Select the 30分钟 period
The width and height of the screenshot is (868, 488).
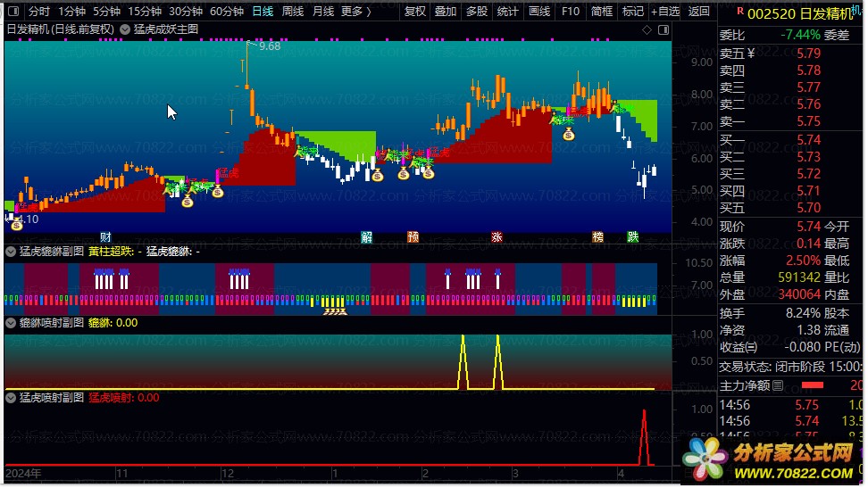tap(186, 11)
